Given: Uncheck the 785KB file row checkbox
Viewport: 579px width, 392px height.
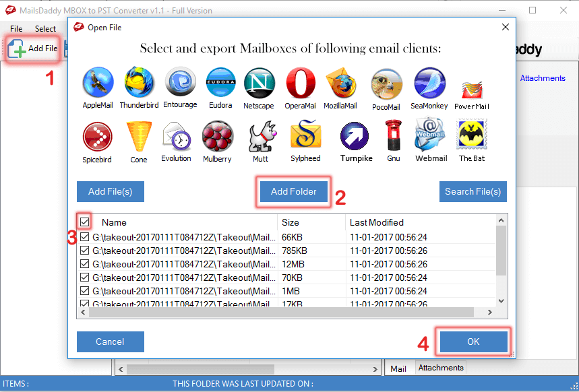Looking at the screenshot, I should point(84,251).
